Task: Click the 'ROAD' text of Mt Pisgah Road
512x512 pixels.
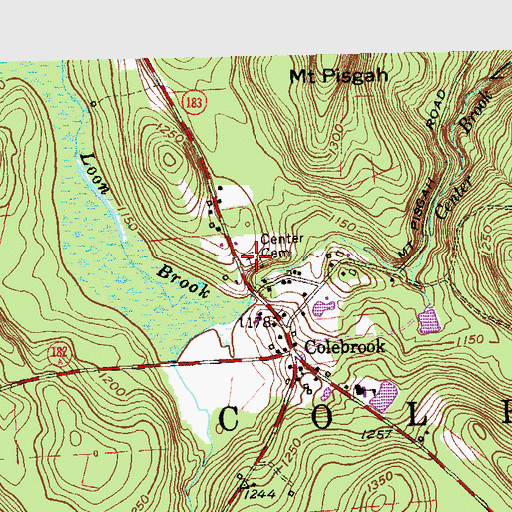Action: (436, 109)
